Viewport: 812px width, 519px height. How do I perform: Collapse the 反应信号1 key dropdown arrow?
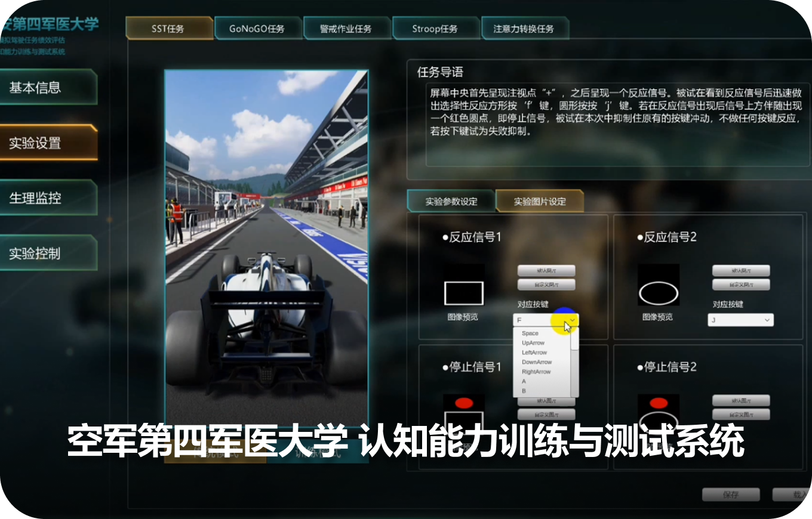(572, 320)
